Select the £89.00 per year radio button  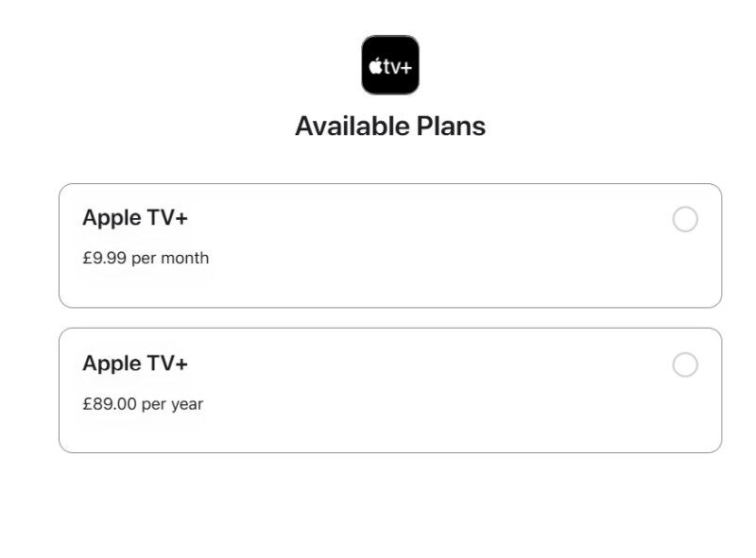click(685, 365)
